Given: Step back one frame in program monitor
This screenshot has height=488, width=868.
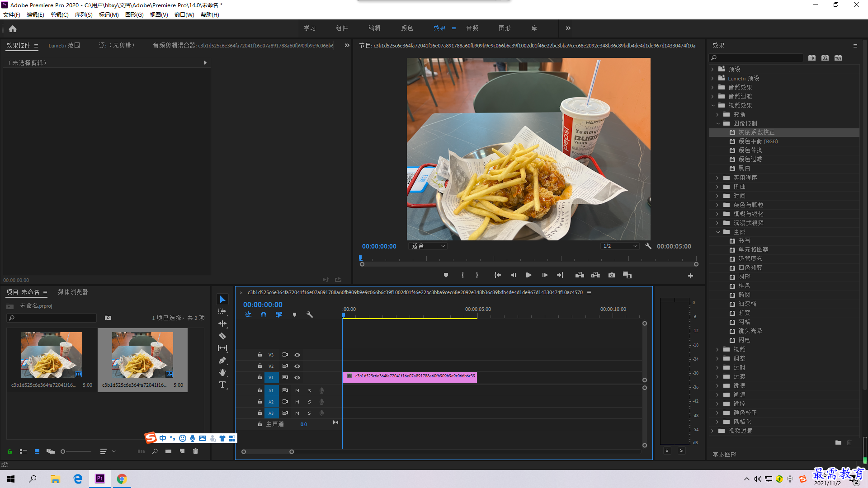Looking at the screenshot, I should (513, 275).
